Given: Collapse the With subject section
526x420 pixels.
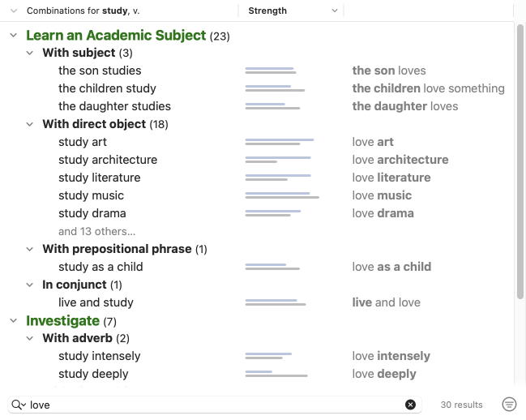Looking at the screenshot, I should [x=30, y=54].
